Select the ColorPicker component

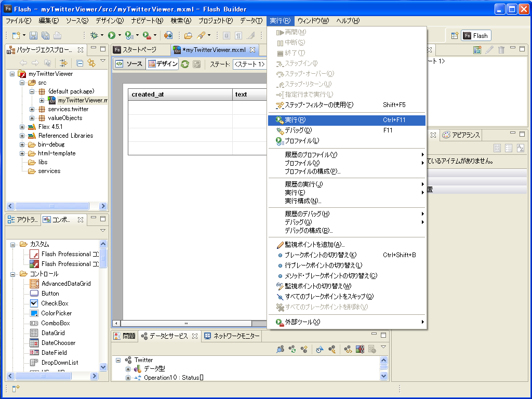click(x=56, y=313)
